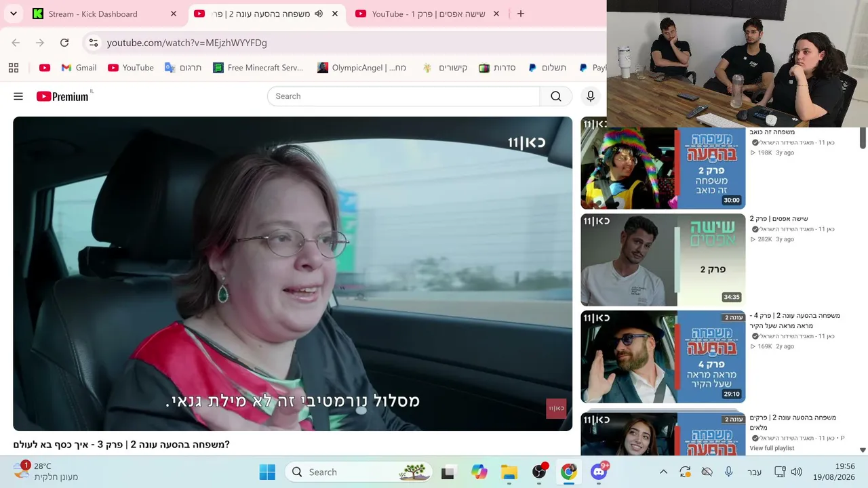Switch keyboard language indicator עבר
The image size is (868, 488).
(x=754, y=472)
